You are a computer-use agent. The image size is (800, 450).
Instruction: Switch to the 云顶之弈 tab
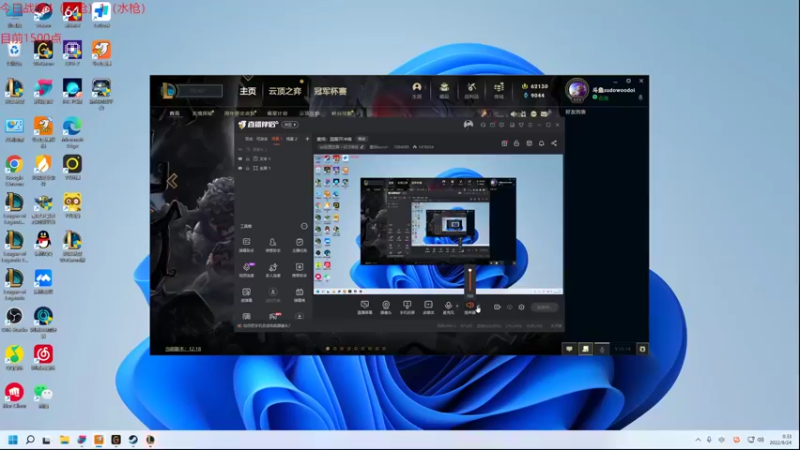pyautogui.click(x=285, y=91)
